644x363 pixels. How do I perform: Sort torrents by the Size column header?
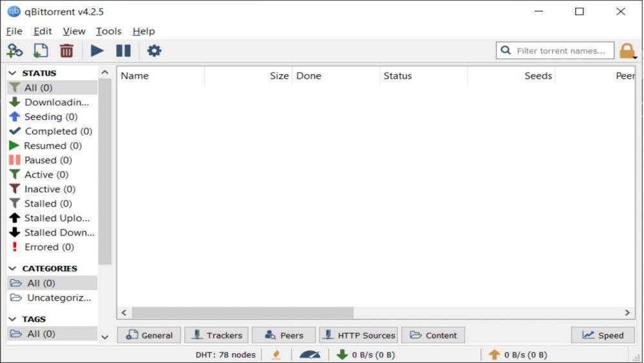click(249, 75)
